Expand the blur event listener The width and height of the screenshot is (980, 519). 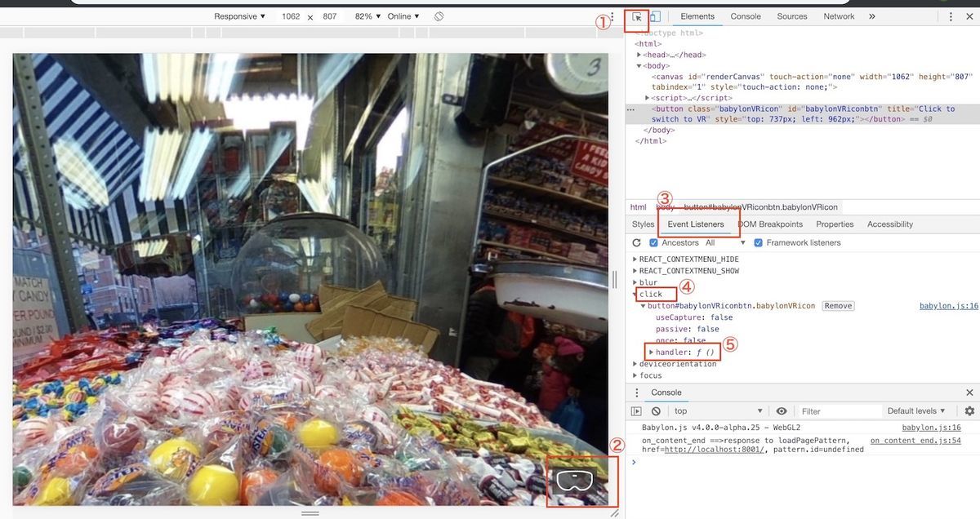click(636, 282)
